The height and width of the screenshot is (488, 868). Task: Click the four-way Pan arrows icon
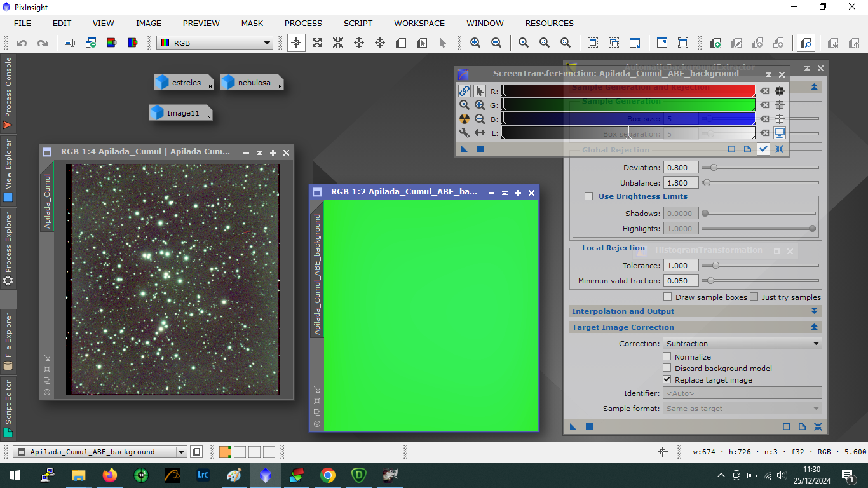(380, 43)
